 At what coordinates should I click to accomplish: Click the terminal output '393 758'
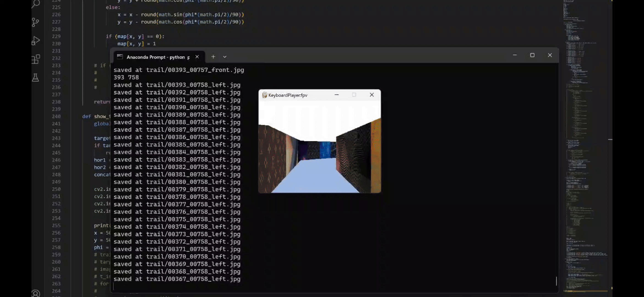(x=126, y=77)
